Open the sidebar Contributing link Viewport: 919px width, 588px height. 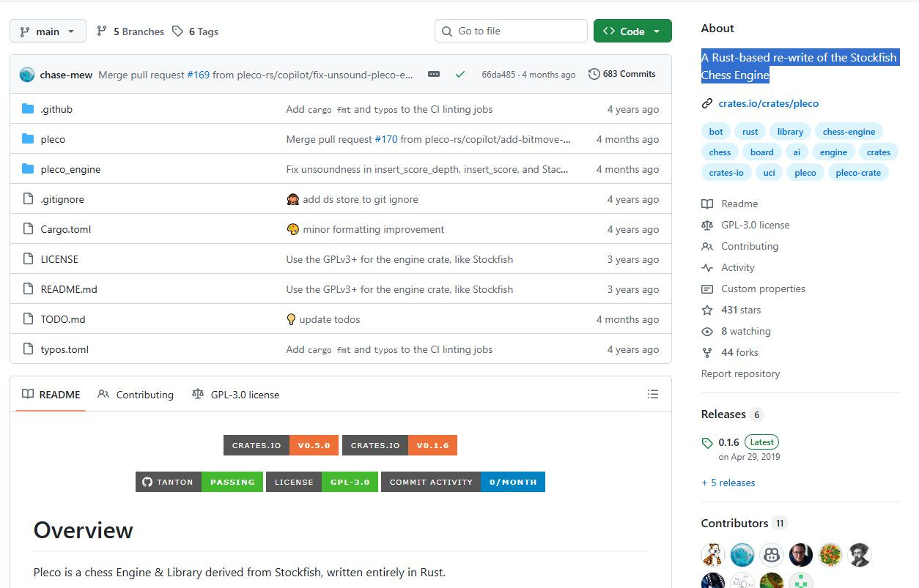point(740,246)
